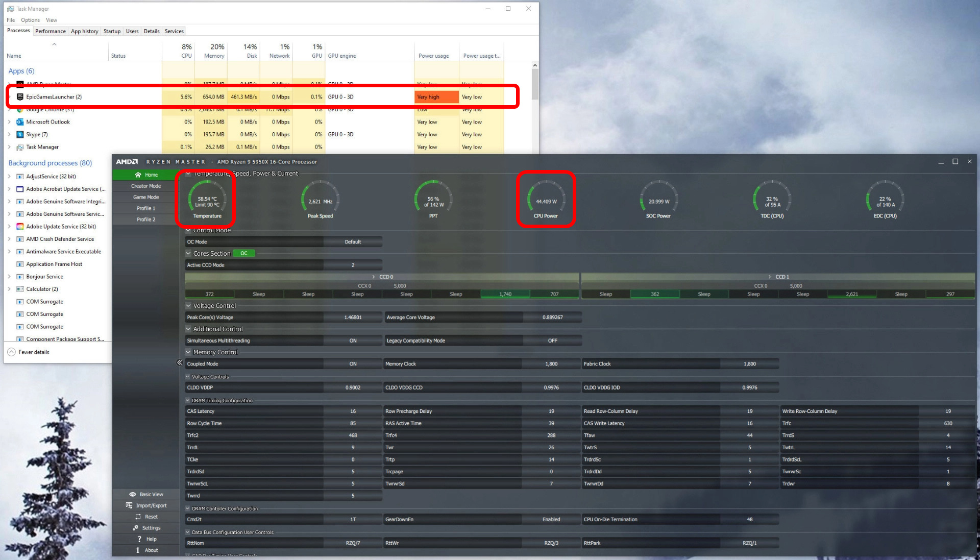Collapse the Control Mode section
Screen dimensions: 980x560
coord(188,230)
